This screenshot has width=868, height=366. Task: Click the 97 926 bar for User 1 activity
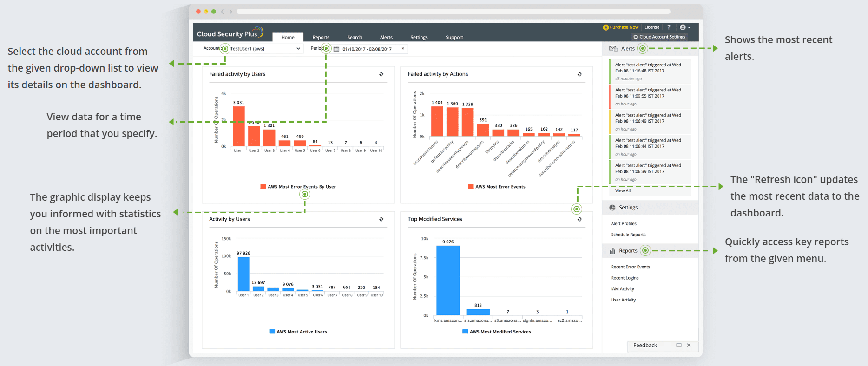click(243, 274)
